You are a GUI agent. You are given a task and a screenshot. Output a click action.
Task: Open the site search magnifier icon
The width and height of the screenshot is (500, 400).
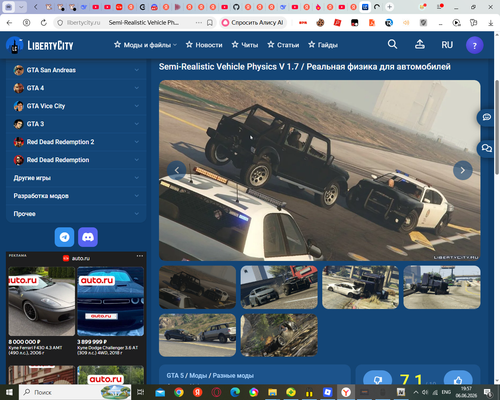coord(392,44)
